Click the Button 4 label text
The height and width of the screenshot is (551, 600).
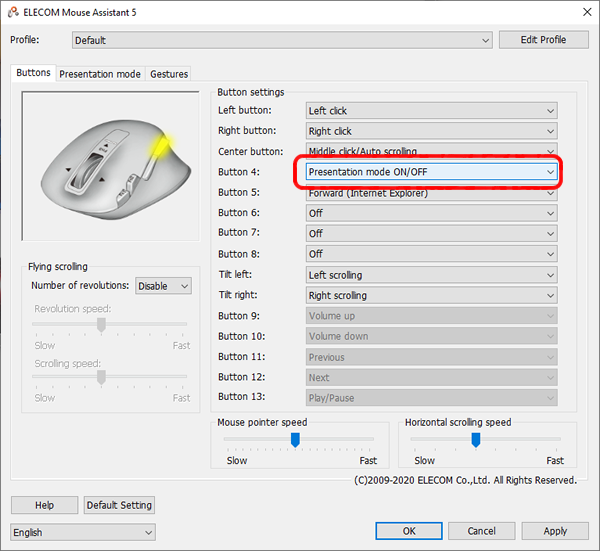pyautogui.click(x=239, y=172)
